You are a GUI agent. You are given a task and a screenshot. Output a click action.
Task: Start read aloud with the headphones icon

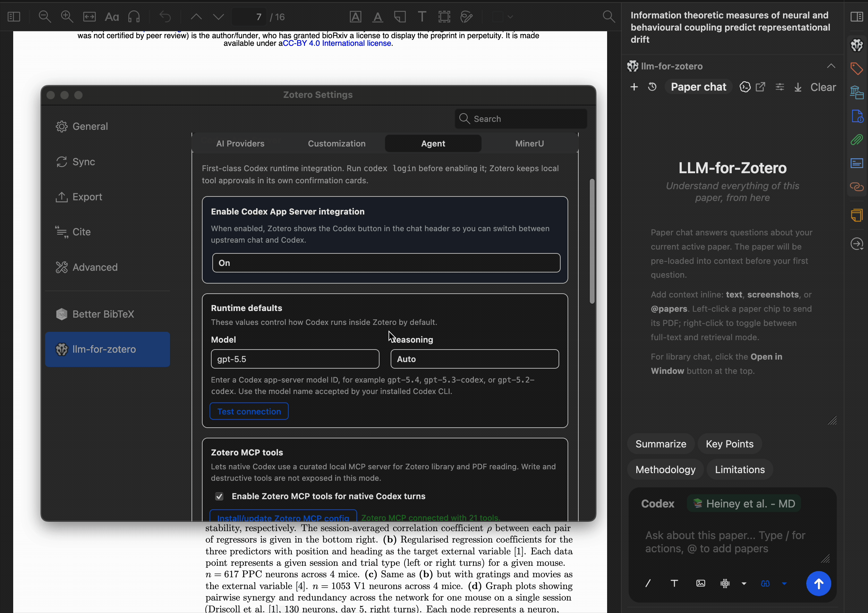[134, 17]
